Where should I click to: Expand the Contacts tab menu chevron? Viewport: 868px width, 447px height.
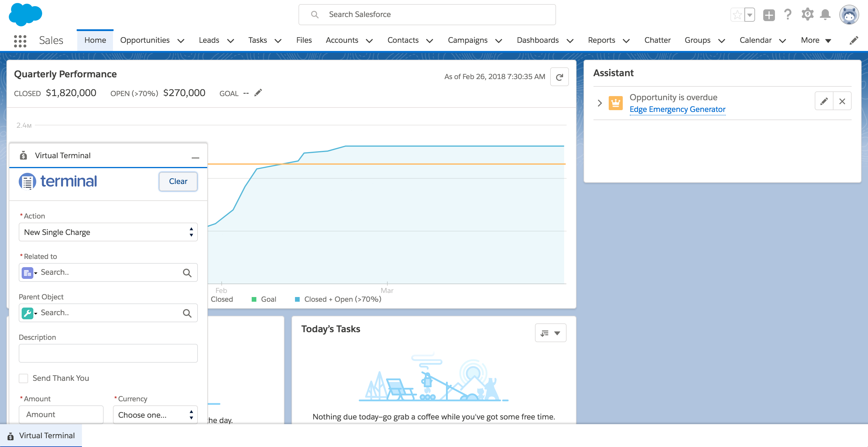(430, 41)
